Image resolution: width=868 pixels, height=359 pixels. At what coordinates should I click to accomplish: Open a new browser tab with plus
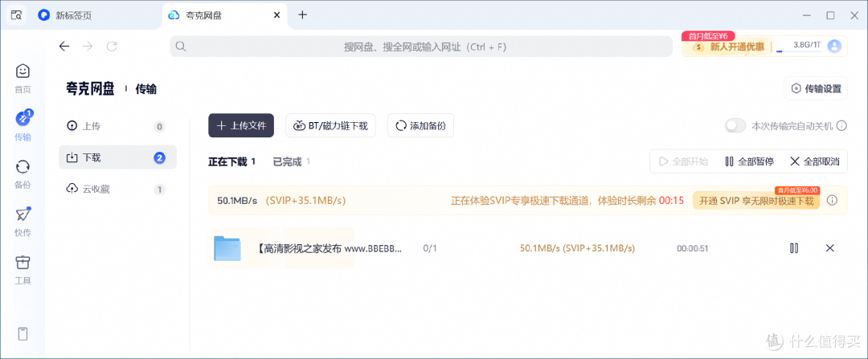click(x=302, y=15)
